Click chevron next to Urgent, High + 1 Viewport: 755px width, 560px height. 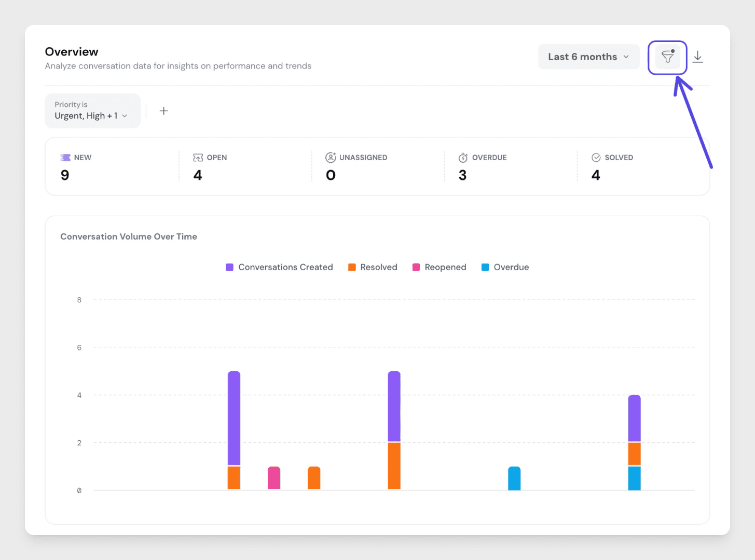click(125, 116)
